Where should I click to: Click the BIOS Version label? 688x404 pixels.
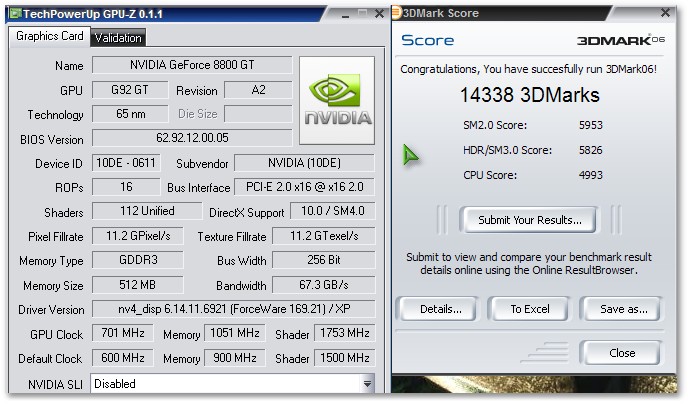(x=51, y=139)
